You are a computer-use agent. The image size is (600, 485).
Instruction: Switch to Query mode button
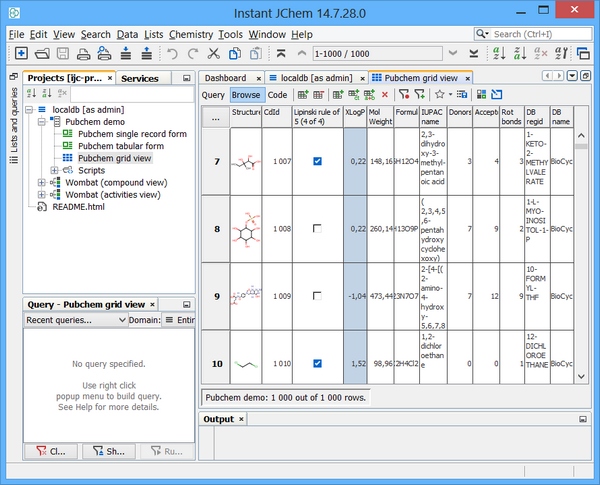[213, 95]
